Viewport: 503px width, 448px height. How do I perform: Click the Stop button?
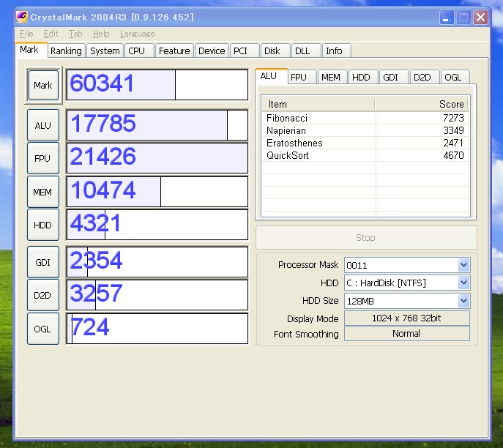tap(366, 238)
